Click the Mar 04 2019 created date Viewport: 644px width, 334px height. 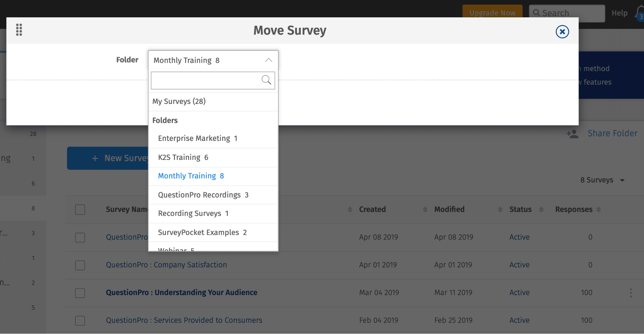click(x=379, y=292)
